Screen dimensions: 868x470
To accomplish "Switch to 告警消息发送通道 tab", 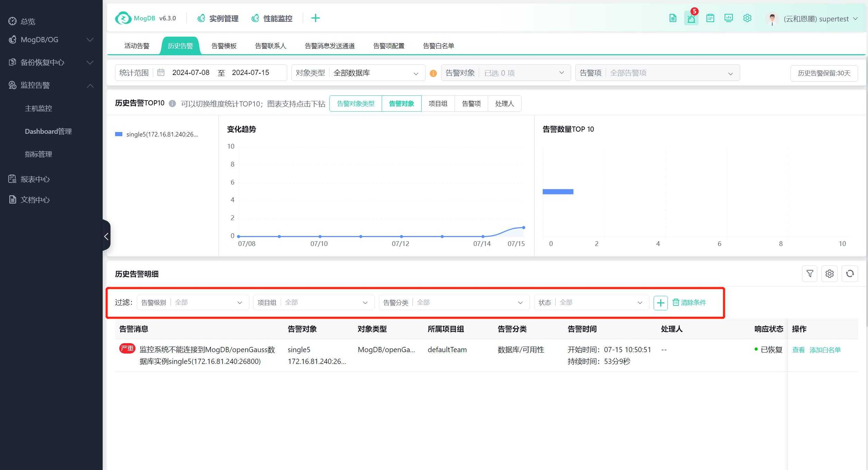I will (329, 46).
